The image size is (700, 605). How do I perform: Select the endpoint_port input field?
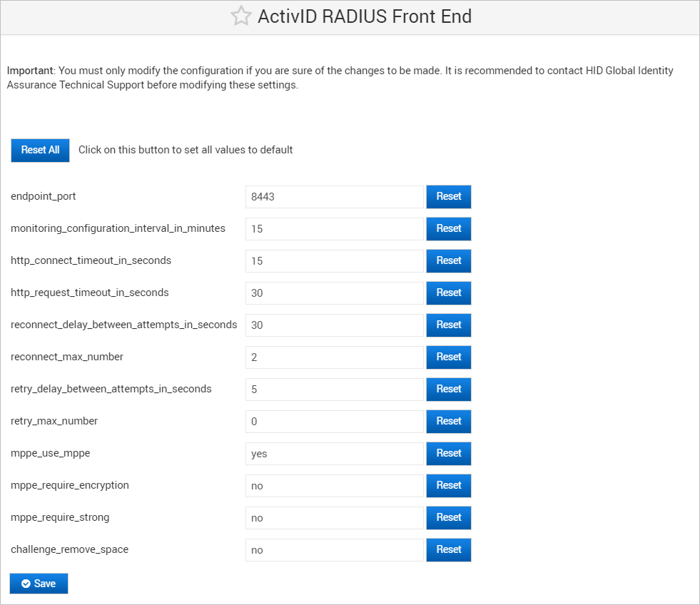(x=334, y=196)
